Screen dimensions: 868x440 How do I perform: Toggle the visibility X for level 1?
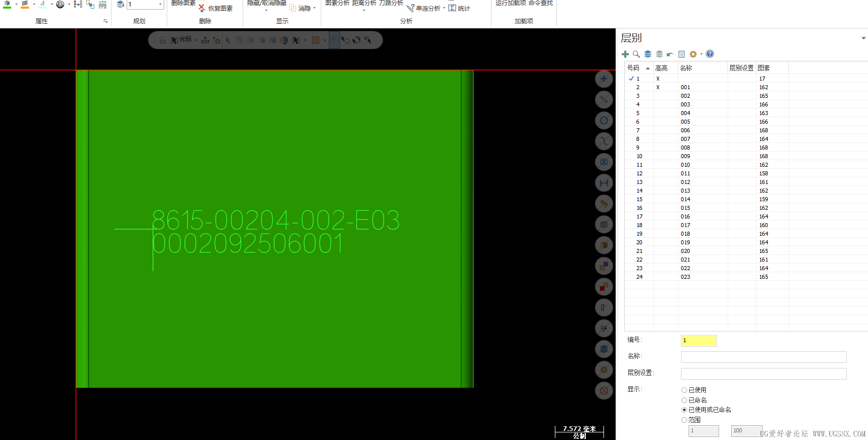pyautogui.click(x=658, y=79)
